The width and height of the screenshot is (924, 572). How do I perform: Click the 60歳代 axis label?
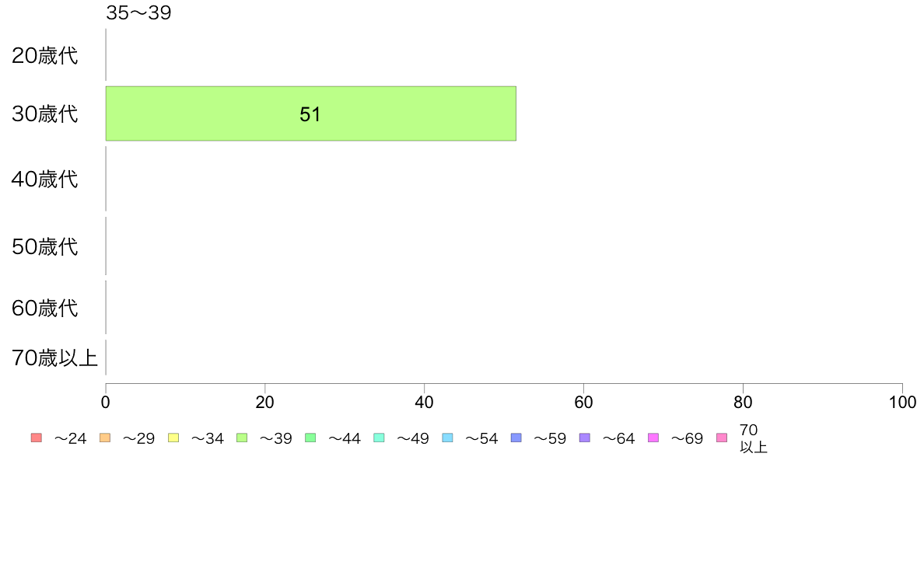click(x=45, y=308)
